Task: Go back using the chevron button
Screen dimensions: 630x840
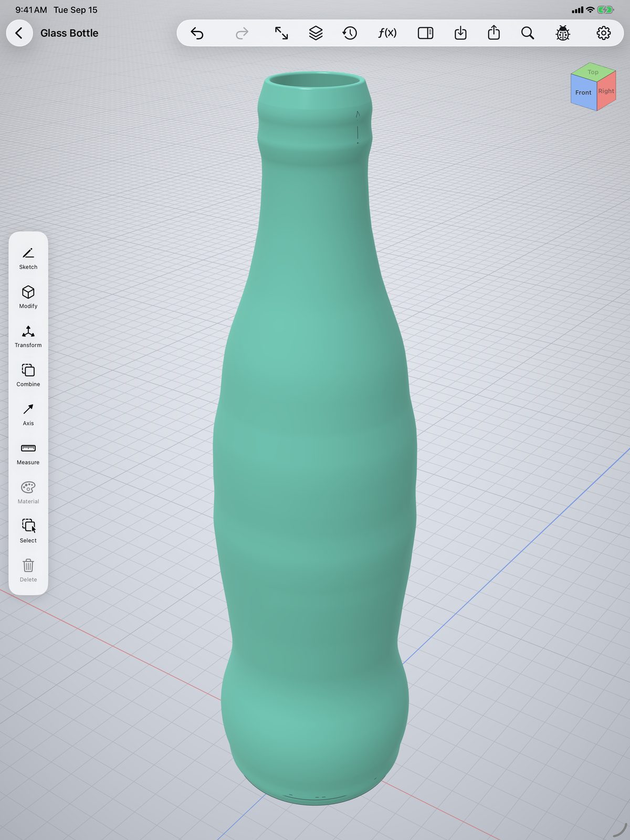Action: [19, 33]
